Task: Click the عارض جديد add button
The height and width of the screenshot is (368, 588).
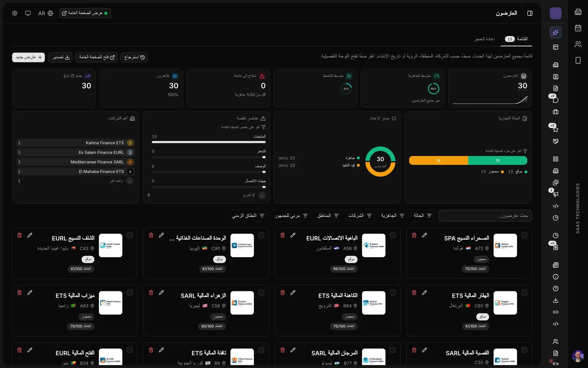Action: coord(28,57)
